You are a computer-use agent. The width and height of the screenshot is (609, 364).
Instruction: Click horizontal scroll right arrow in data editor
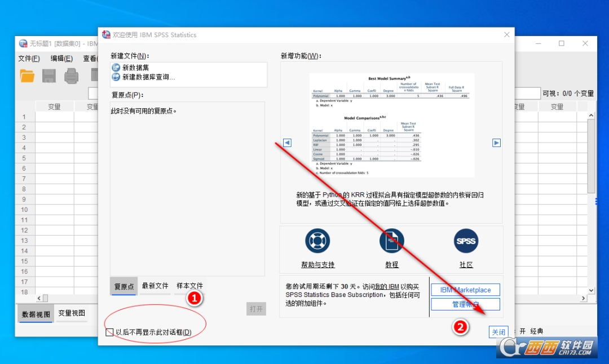coord(584,298)
